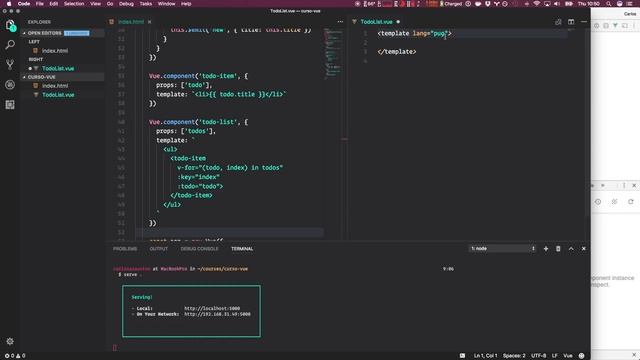
Task: Place cursor on the </template> line
Action: 397,52
